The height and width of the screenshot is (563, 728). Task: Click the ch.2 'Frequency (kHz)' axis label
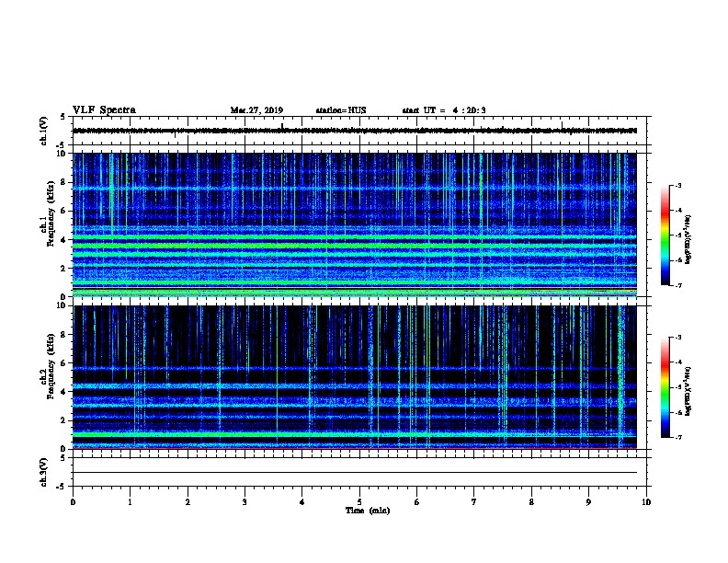[51, 366]
